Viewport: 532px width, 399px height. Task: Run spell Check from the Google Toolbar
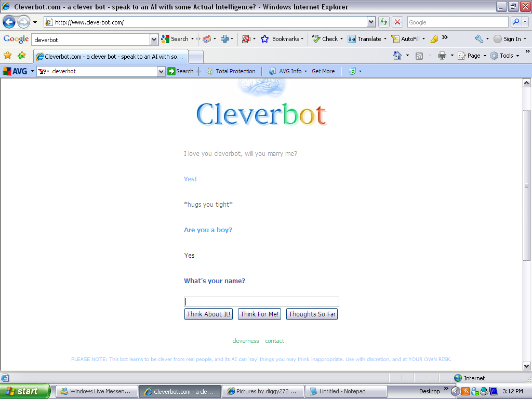[327, 39]
